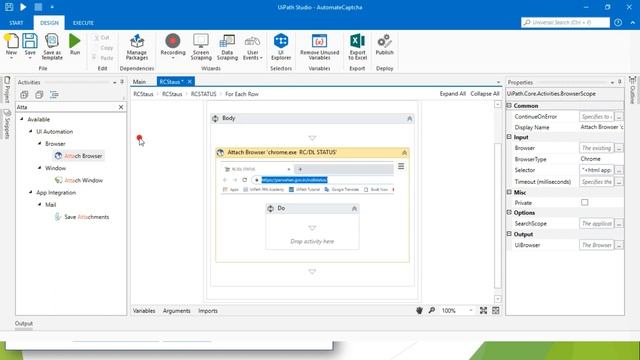
Task: Click the Drop activity here placeholder
Action: (312, 241)
